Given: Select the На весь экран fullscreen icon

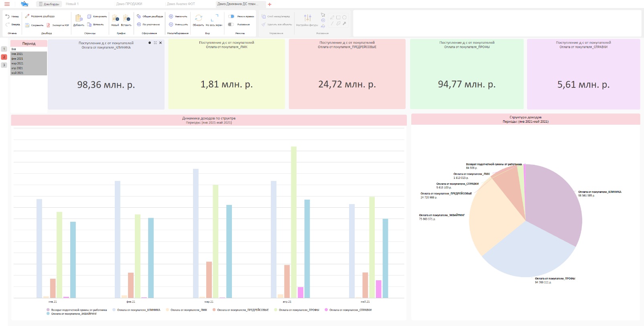Looking at the screenshot, I should (x=214, y=18).
